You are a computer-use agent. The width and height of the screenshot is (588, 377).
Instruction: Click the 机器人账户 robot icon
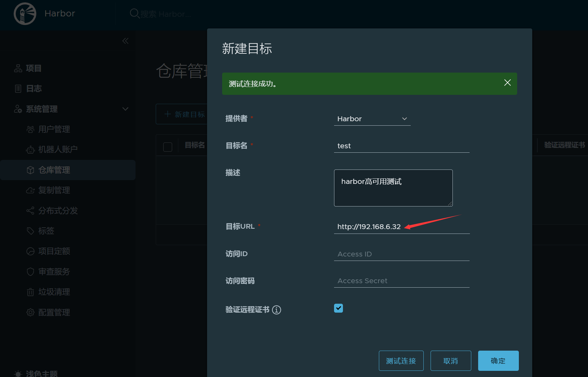30,150
